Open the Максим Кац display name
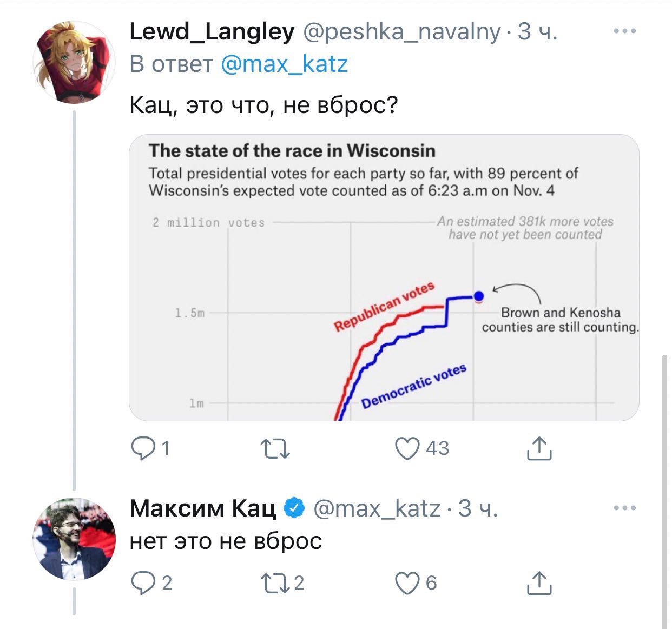The image size is (672, 629). (202, 508)
